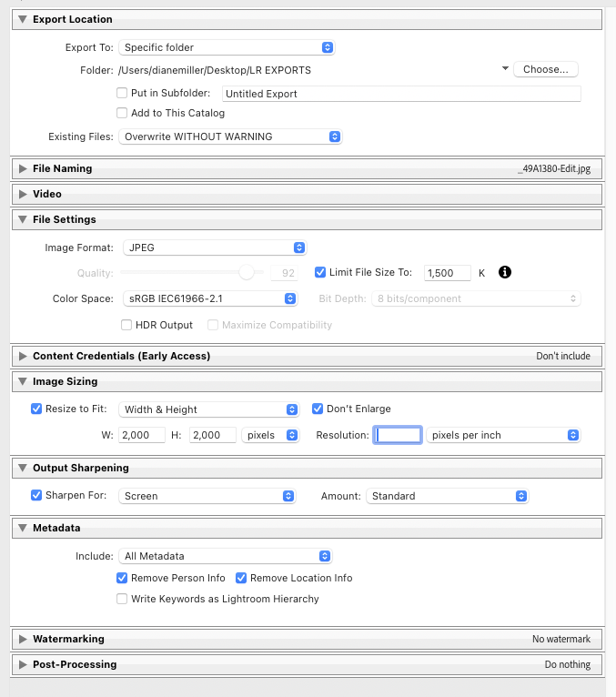This screenshot has width=616, height=697.
Task: Disable Limit File Size To checkbox
Action: click(x=320, y=272)
